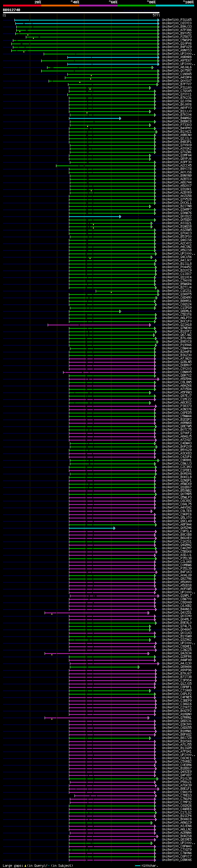The height and width of the screenshot is (868, 197).
Task: Open hit UniRef100_C6SYC0
Action: [x=177, y=24]
